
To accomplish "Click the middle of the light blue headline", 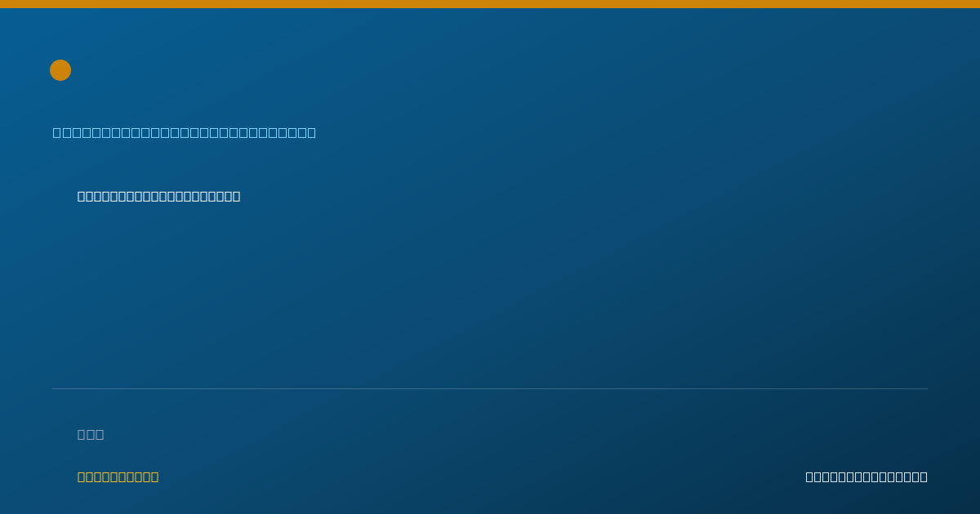I will point(185,133).
